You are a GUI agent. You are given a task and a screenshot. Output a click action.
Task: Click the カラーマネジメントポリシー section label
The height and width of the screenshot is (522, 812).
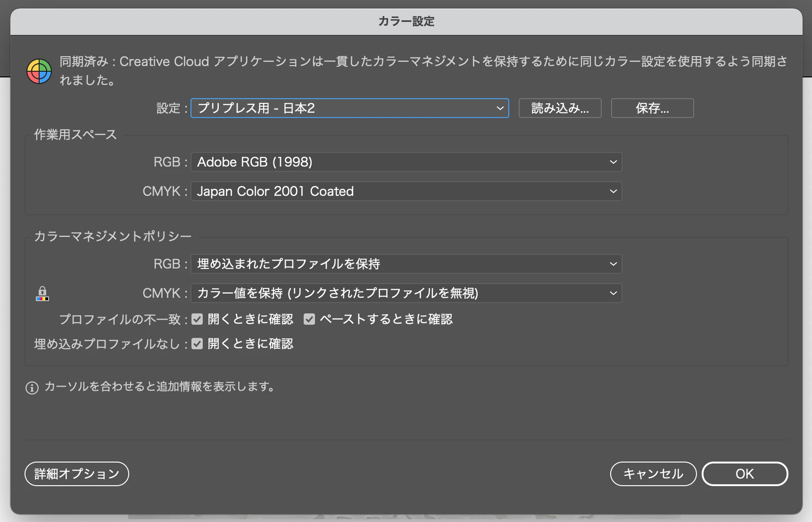click(x=113, y=236)
